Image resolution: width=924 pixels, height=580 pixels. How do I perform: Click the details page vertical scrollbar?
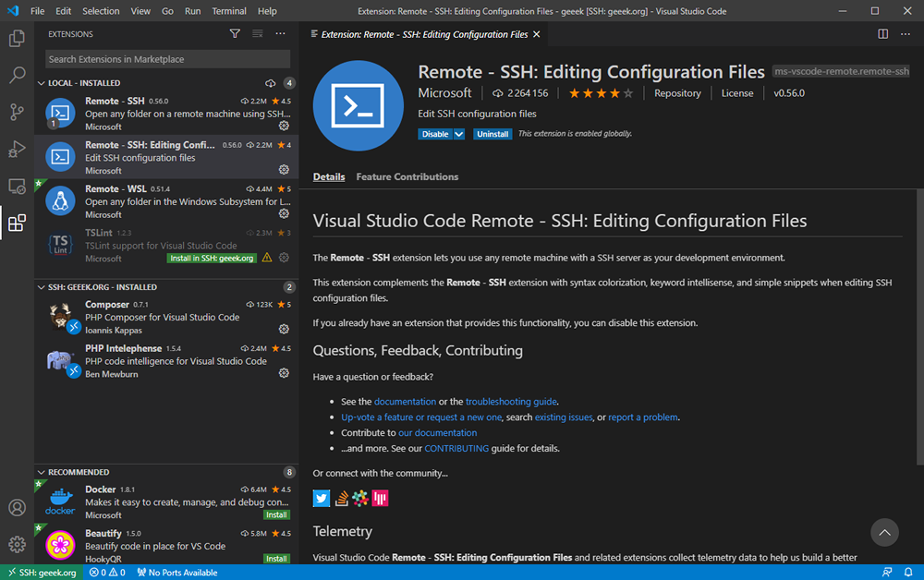coord(919,327)
